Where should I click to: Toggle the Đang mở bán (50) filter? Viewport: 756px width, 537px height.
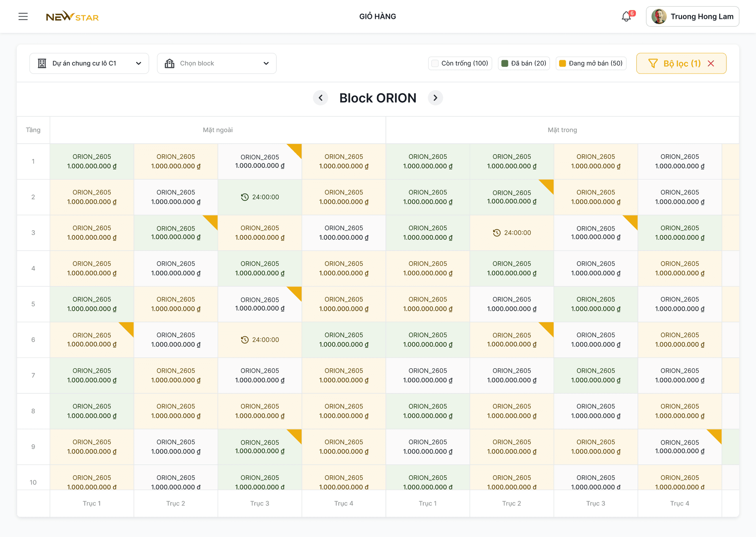[591, 63]
